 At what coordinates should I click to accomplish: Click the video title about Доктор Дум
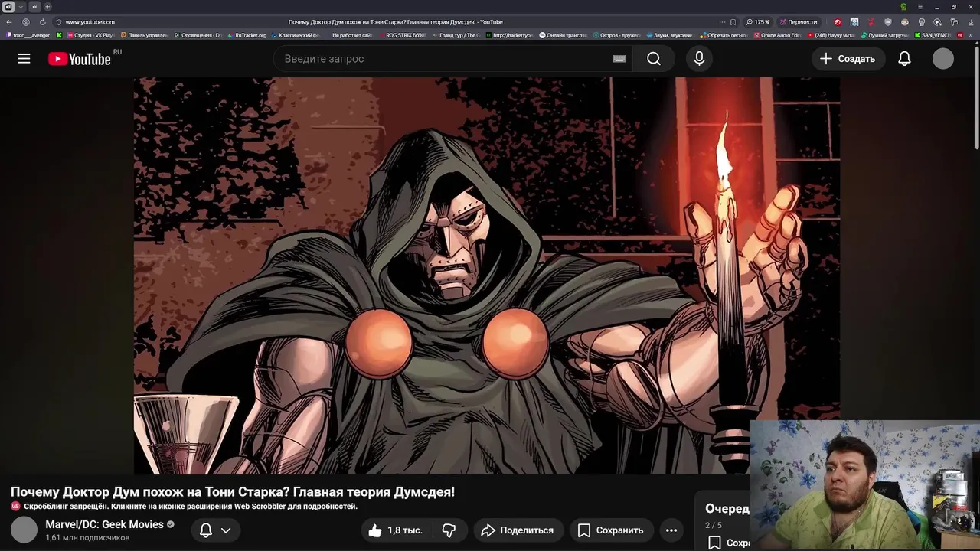233,492
